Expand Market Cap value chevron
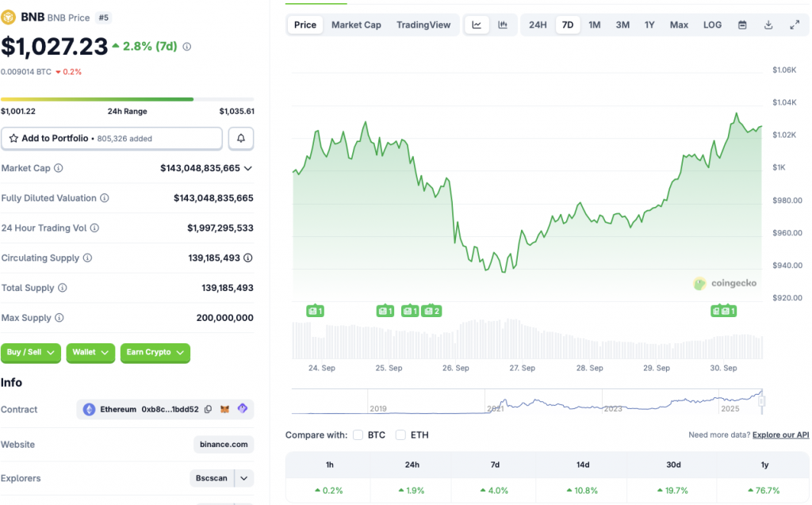The image size is (812, 505). point(248,168)
